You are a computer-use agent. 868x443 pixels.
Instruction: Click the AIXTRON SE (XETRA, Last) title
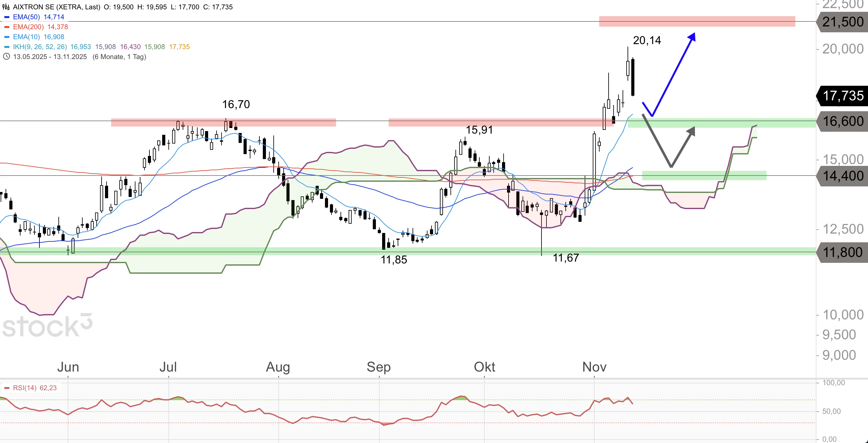tap(57, 7)
